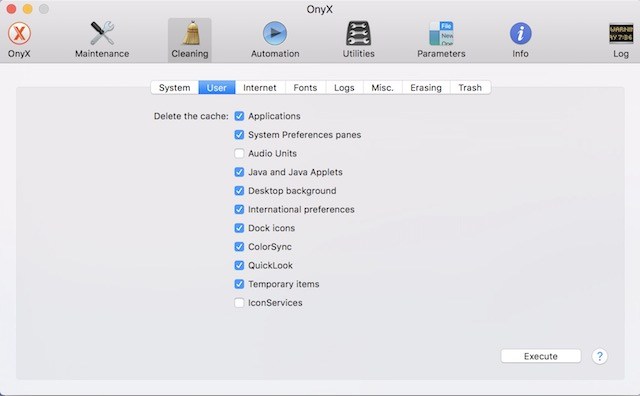Uncheck Java and Java Applets
The image size is (640, 396).
click(x=239, y=172)
